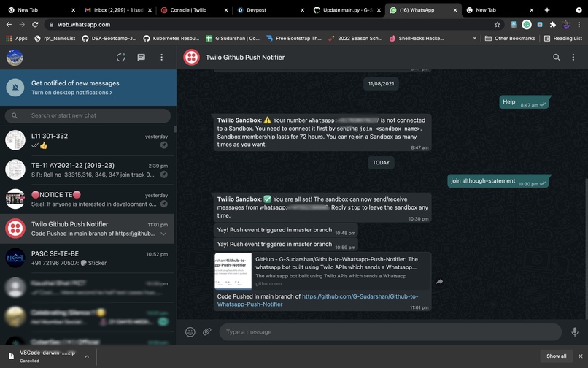Open PASC SE-TE-BE chat

click(x=87, y=258)
